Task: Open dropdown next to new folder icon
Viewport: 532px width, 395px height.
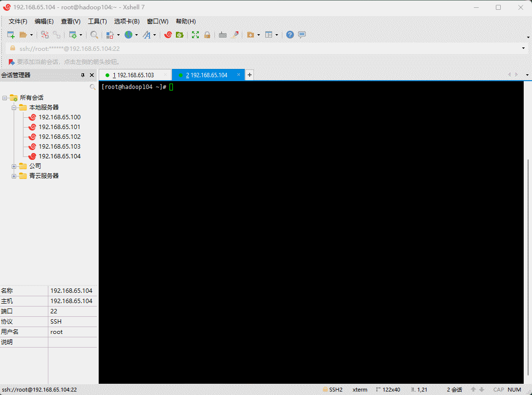Action: 258,35
